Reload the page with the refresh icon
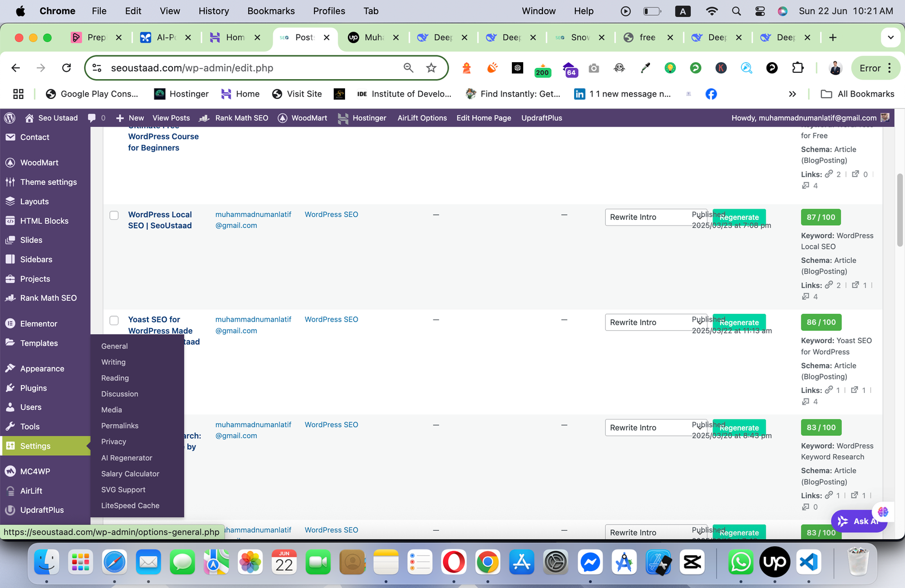 pos(66,68)
